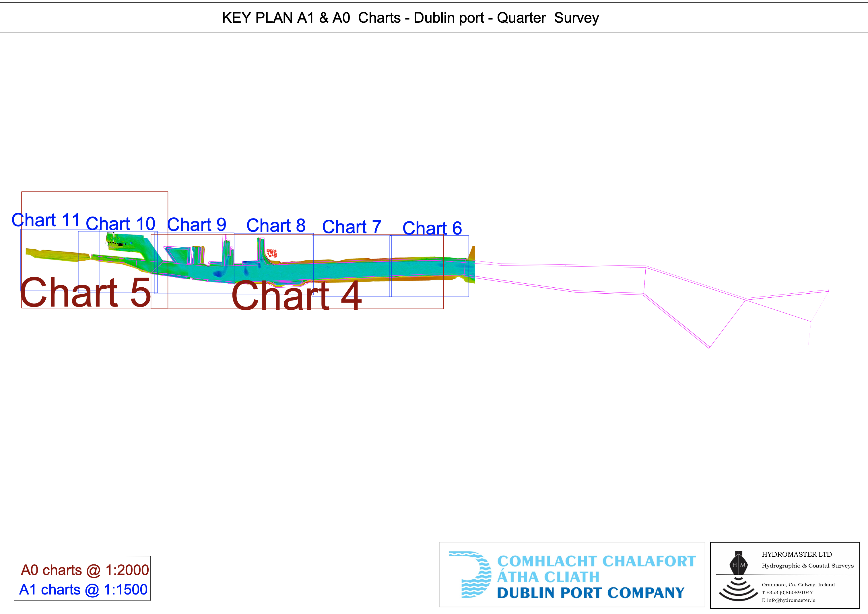Screen dimensions: 868x614
Task: Select the Chart 6 label
Action: click(x=432, y=228)
